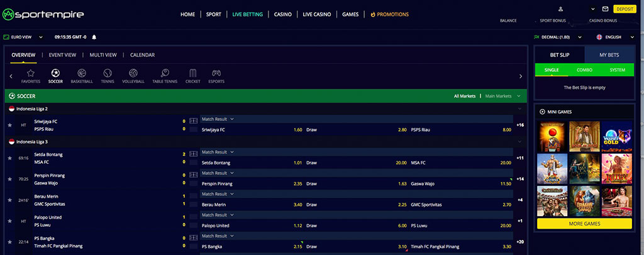
Task: Select the Esports sport icon
Action: tap(216, 76)
